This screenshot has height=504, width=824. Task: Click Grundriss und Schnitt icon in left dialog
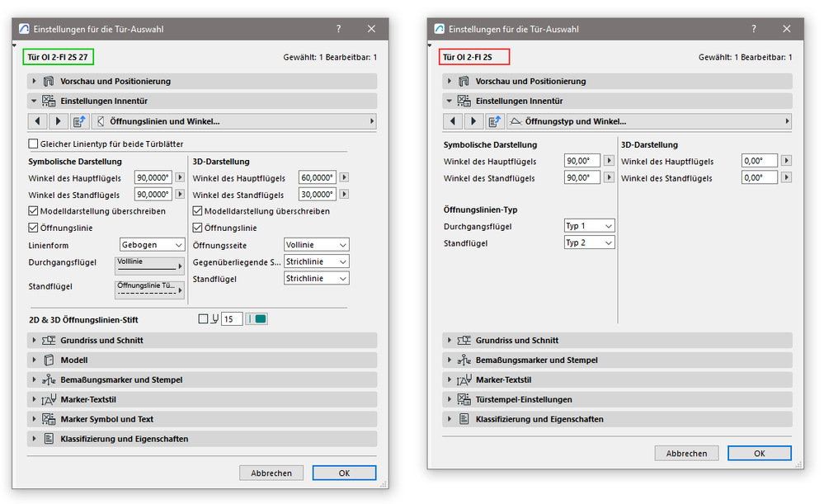coord(49,341)
